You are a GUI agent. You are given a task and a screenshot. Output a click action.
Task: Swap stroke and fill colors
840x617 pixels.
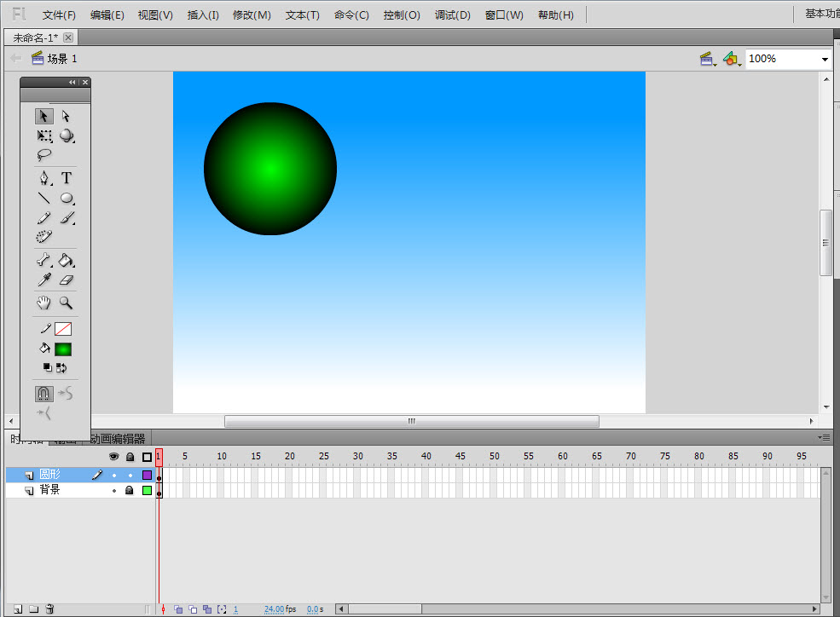(61, 367)
